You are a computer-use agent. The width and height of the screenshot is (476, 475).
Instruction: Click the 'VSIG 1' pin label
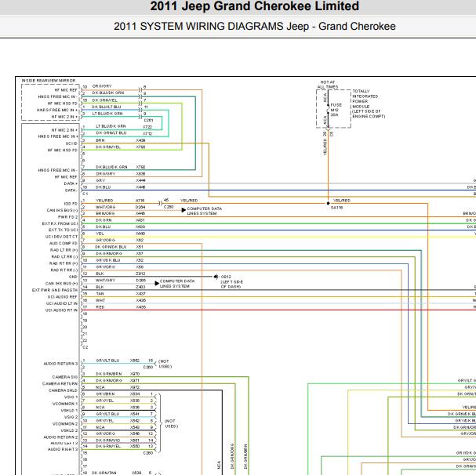(71, 397)
